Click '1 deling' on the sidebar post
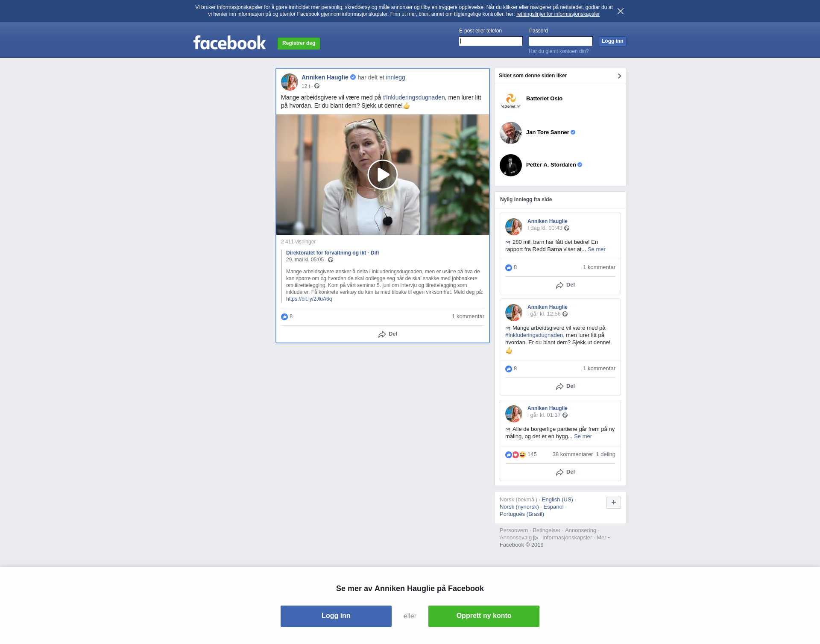Image resolution: width=820 pixels, height=644 pixels. (x=606, y=454)
